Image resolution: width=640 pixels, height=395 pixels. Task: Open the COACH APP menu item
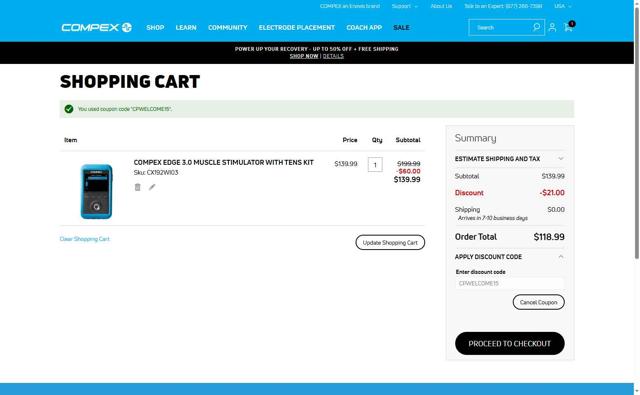pyautogui.click(x=364, y=27)
